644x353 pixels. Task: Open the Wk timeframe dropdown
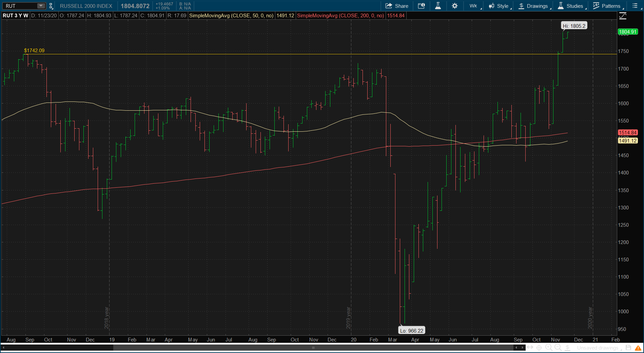[475, 6]
